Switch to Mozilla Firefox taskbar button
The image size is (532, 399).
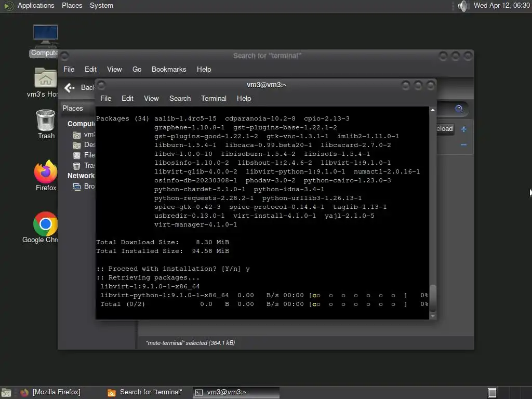tap(51, 392)
